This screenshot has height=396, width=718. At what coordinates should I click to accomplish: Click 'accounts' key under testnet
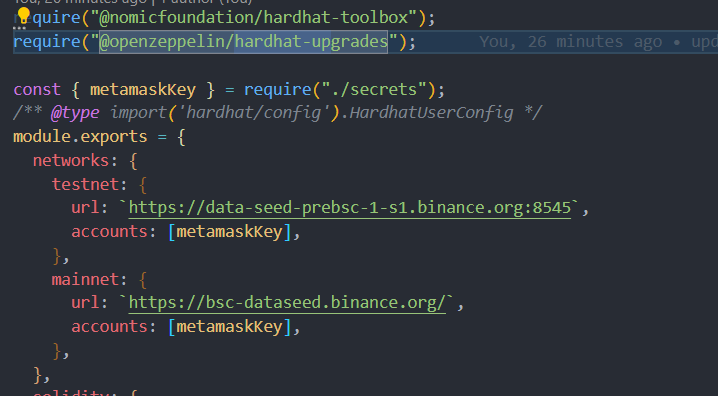109,232
